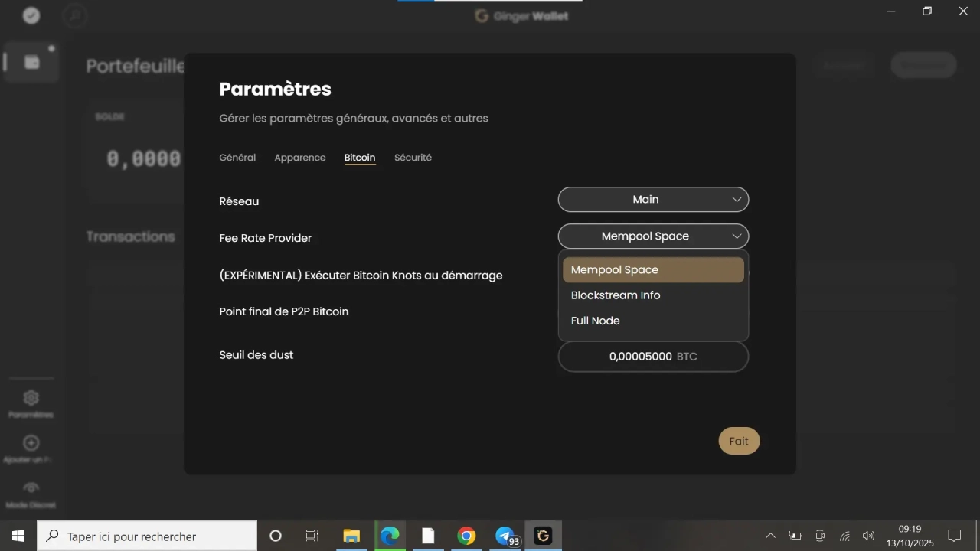Open Telegram from the taskbar
The width and height of the screenshot is (980, 551).
tap(505, 536)
